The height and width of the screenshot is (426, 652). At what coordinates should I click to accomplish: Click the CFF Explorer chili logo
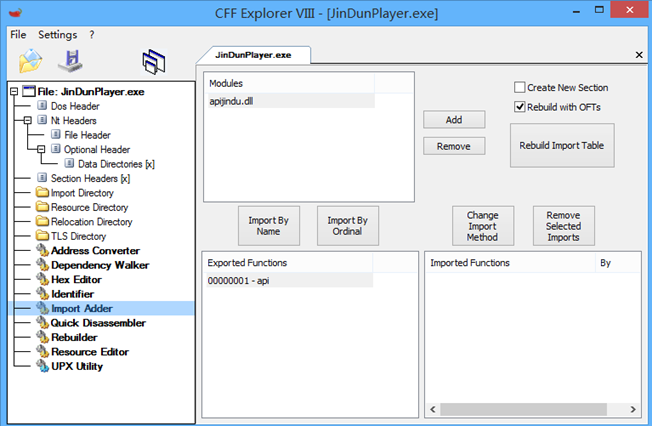coord(15,12)
